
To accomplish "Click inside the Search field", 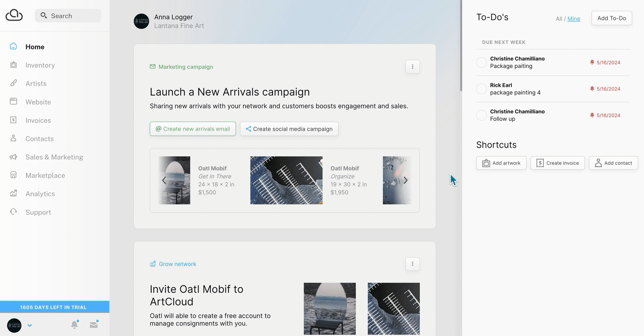I will tap(68, 16).
